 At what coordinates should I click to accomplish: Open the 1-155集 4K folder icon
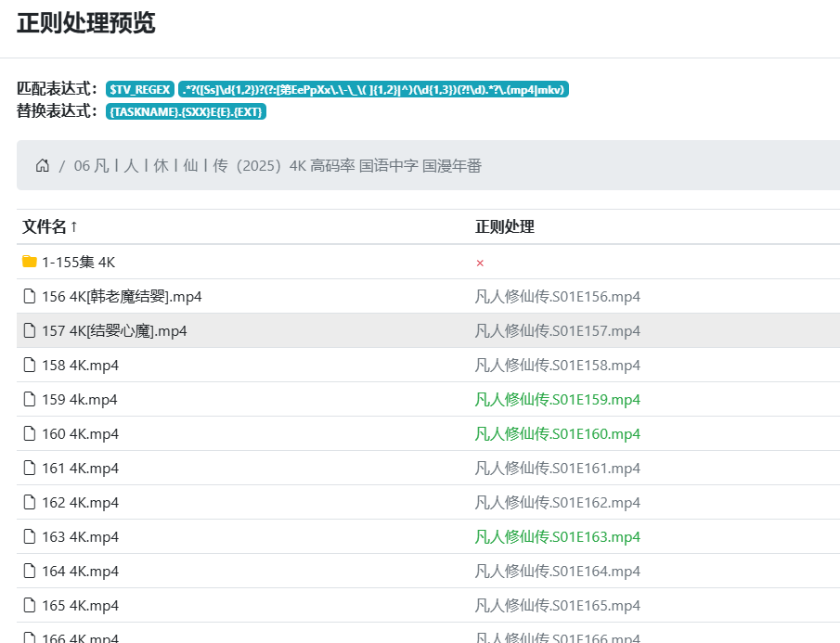(x=30, y=262)
